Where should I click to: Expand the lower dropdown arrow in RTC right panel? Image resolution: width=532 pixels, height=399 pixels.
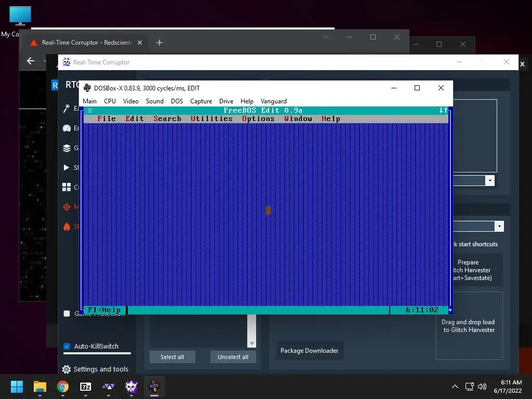[x=499, y=227]
